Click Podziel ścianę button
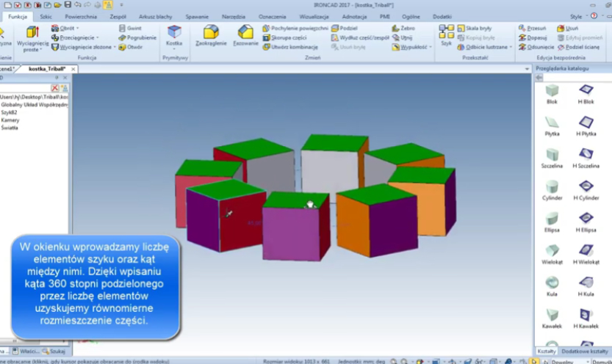The width and height of the screenshot is (612, 364). click(583, 46)
